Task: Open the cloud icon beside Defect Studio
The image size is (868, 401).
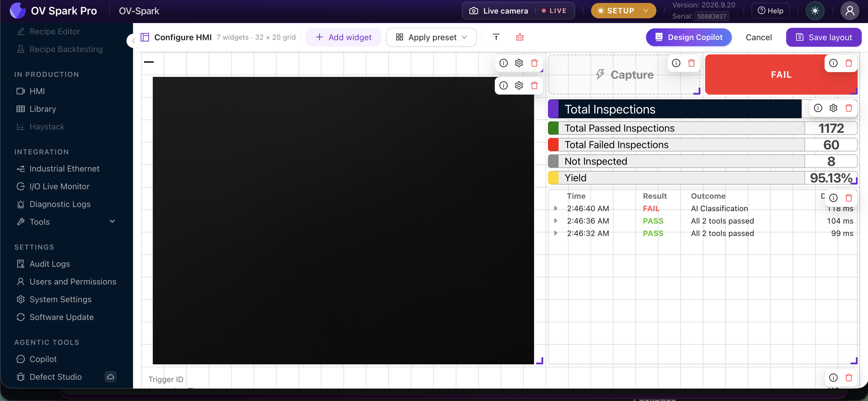Action: tap(110, 376)
